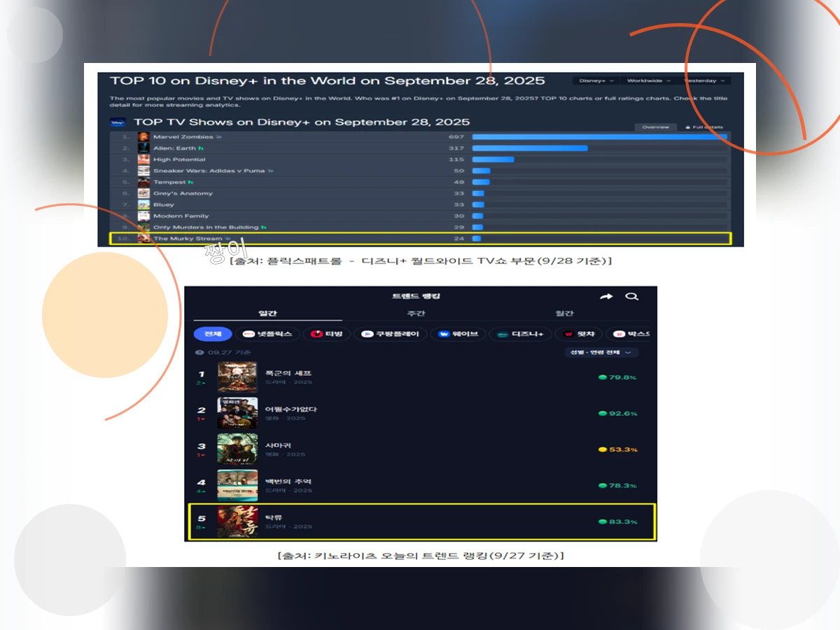Click the Marvel Zombies poster thumbnail
The width and height of the screenshot is (840, 630).
coord(143,137)
